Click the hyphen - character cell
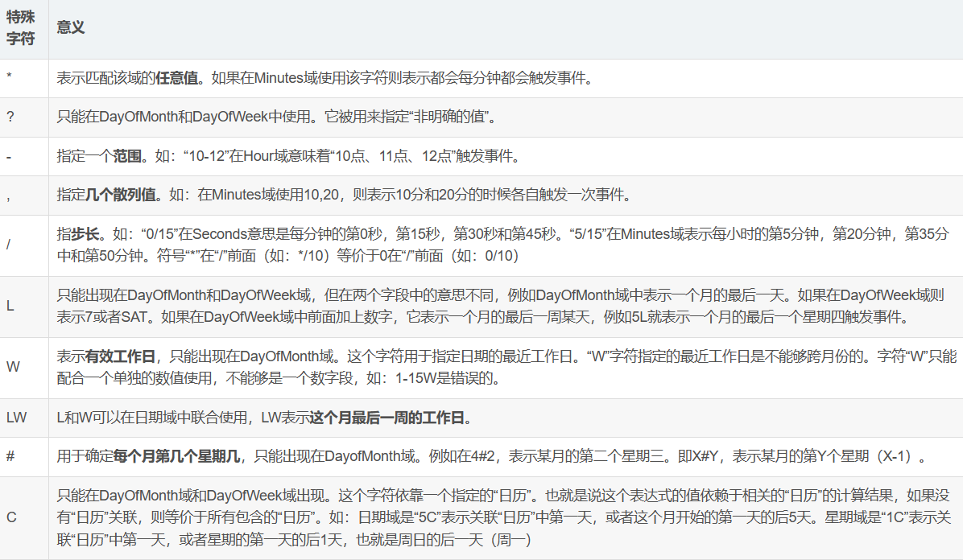The width and height of the screenshot is (963, 560). click(x=8, y=156)
